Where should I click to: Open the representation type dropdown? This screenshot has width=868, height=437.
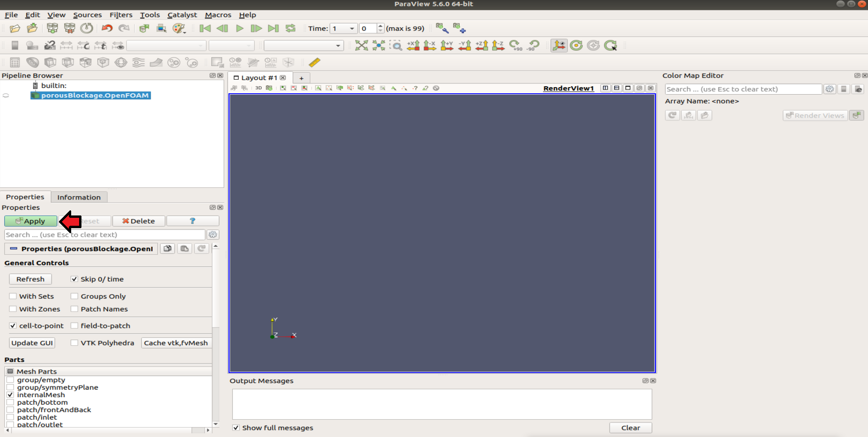coord(303,45)
